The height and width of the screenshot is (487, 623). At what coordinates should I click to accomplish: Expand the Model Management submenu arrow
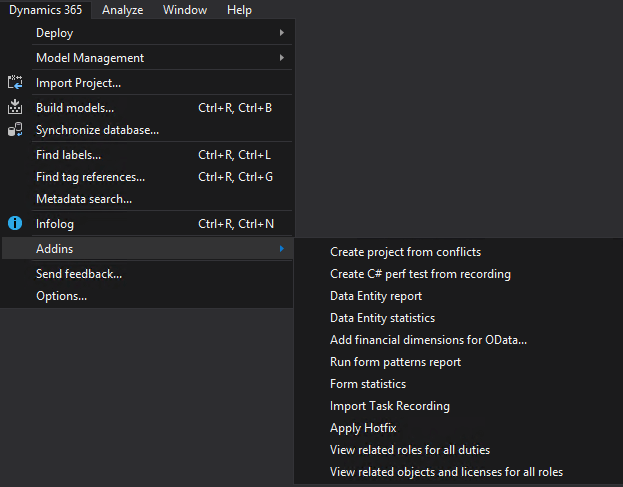282,58
